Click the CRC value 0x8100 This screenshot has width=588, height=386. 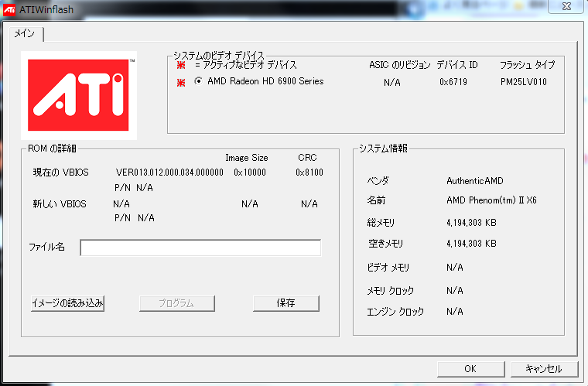[x=309, y=173]
